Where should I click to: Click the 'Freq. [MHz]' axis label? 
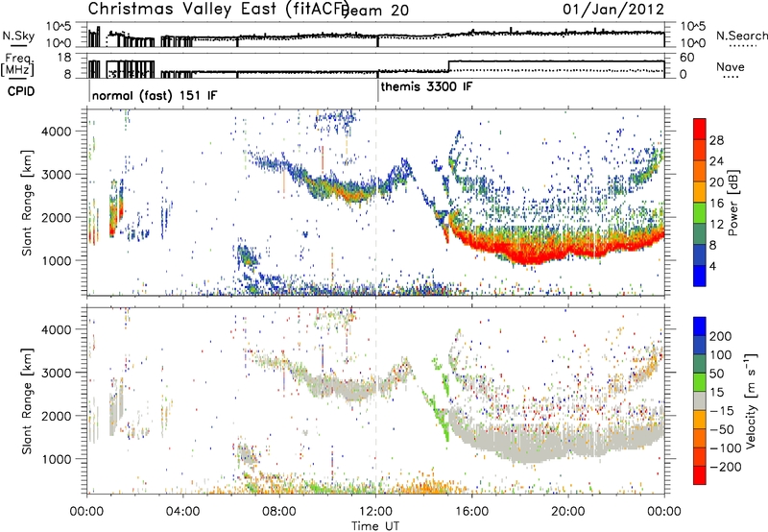click(17, 65)
